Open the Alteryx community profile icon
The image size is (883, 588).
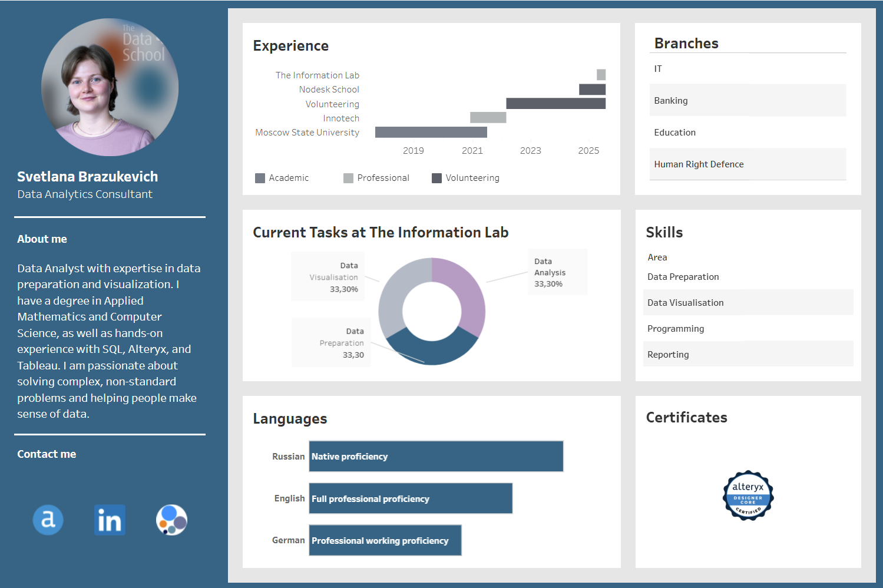[48, 520]
